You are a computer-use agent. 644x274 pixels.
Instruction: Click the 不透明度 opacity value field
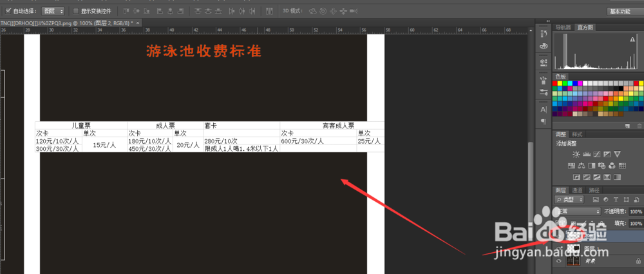pyautogui.click(x=636, y=211)
